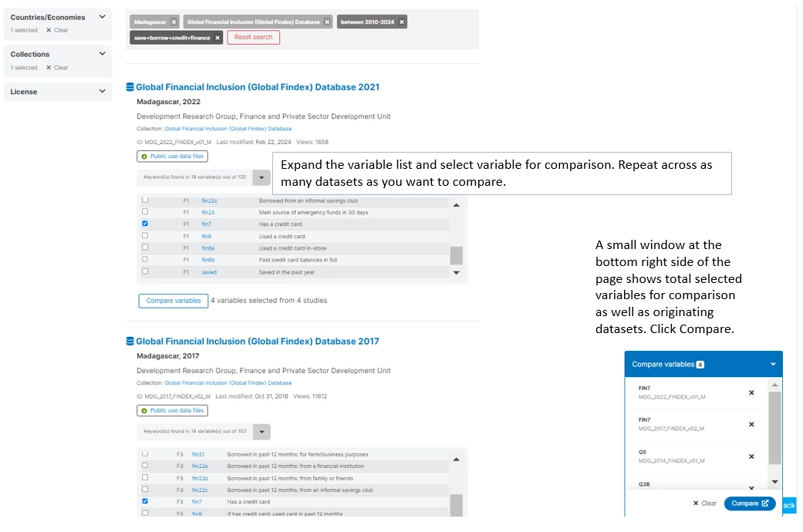This screenshot has width=803, height=532.
Task: Click the compare panel scrollbar thumb
Action: tap(774, 428)
